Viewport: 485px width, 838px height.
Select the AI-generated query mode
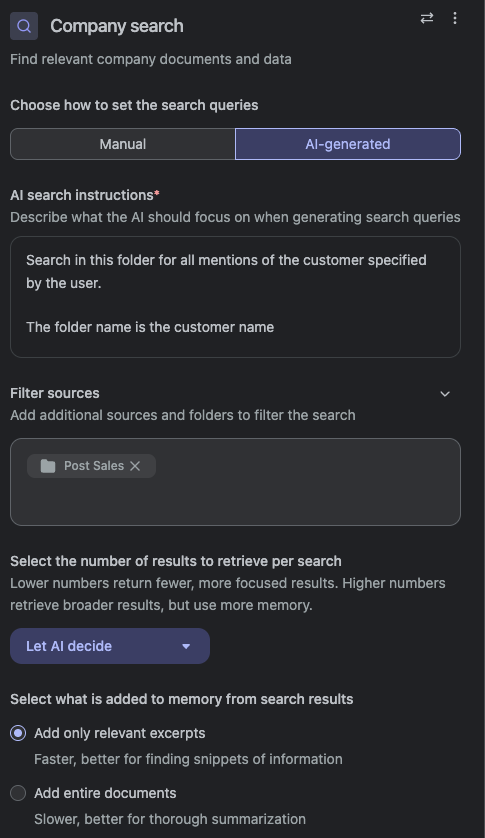coord(348,144)
